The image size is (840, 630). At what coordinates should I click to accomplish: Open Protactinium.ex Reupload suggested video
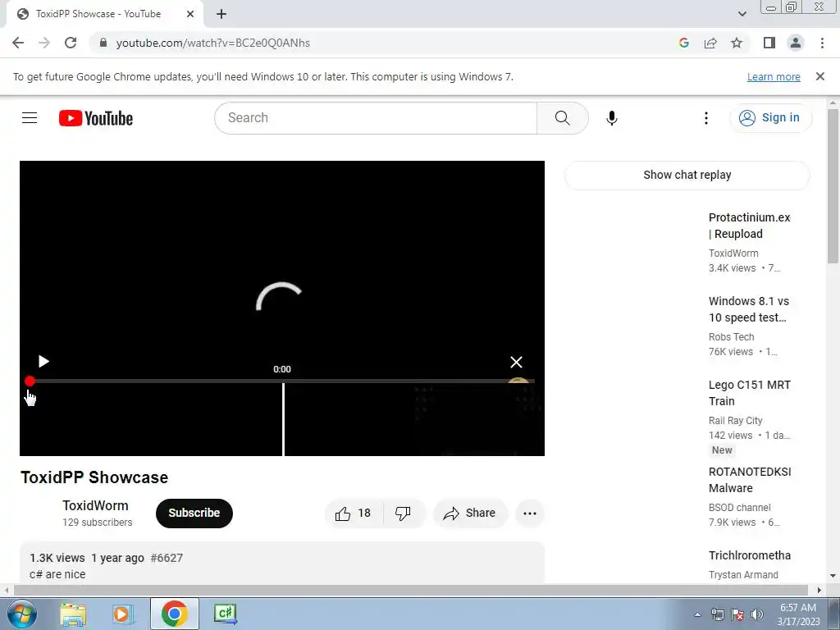point(749,226)
